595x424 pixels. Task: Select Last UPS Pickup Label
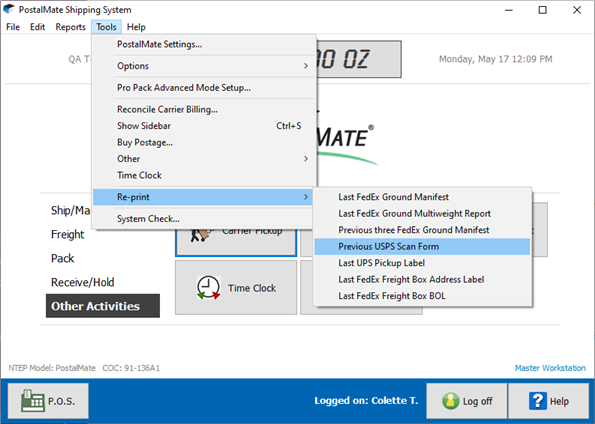[422, 263]
